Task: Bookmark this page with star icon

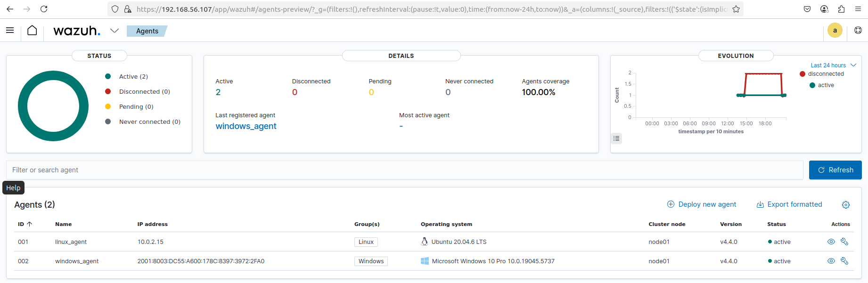Action: [x=736, y=9]
